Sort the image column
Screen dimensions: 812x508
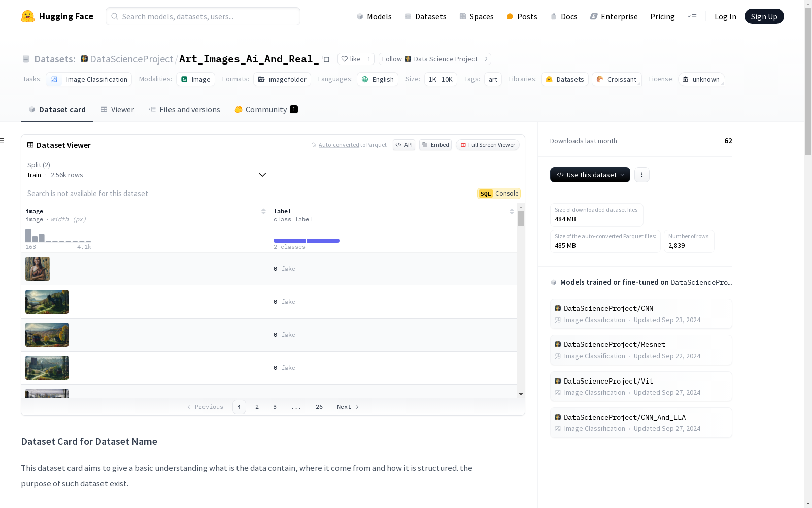(263, 211)
